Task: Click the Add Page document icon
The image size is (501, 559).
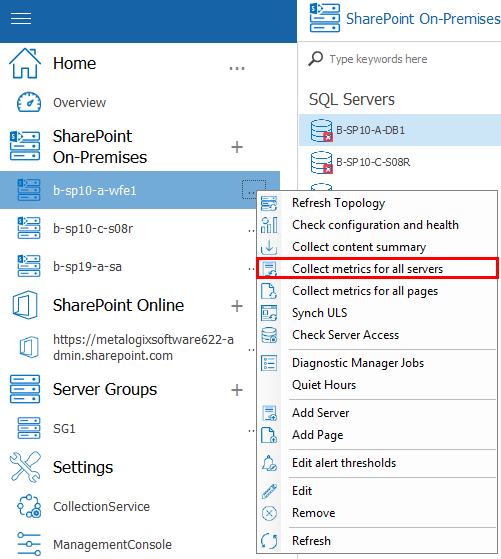Action: pos(269,435)
